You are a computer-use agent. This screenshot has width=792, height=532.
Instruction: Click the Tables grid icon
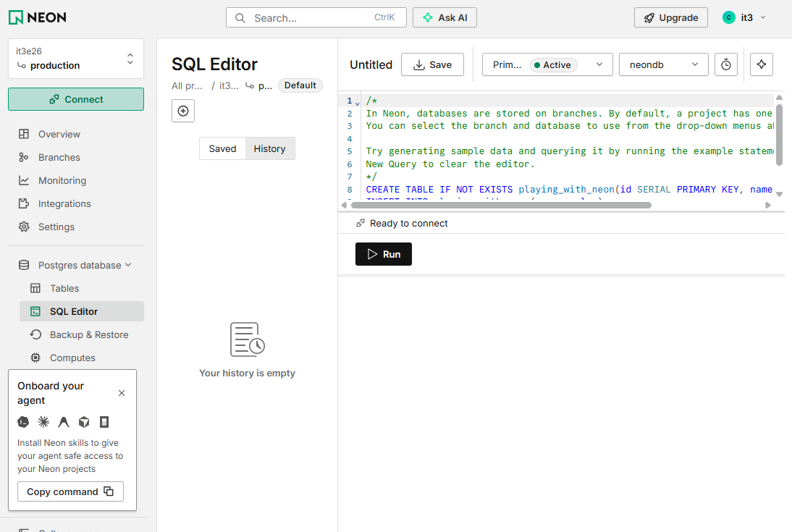pos(35,289)
